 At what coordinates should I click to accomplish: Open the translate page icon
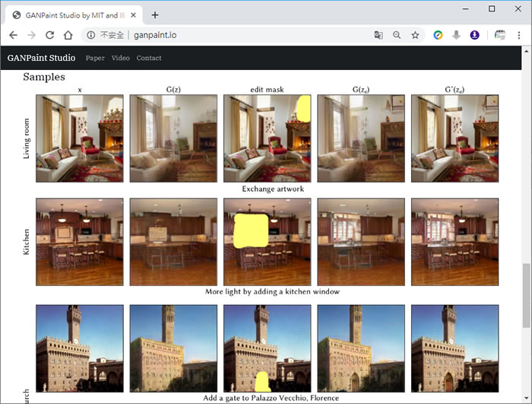tap(378, 35)
